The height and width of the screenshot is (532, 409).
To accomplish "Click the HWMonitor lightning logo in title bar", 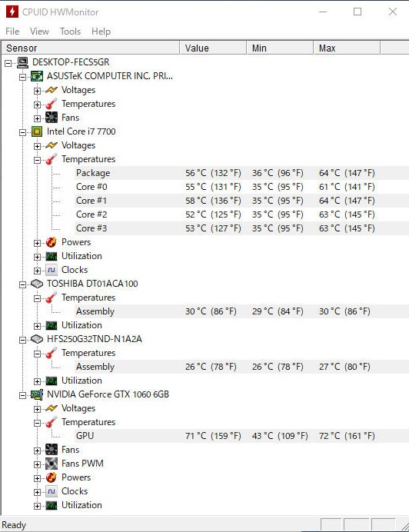I will (12, 12).
